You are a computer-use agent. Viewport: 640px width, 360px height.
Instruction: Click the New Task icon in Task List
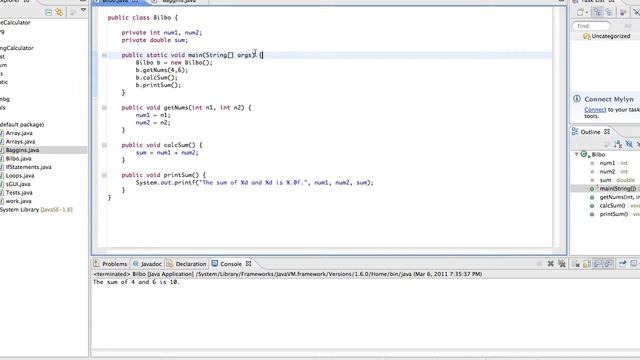[x=580, y=13]
